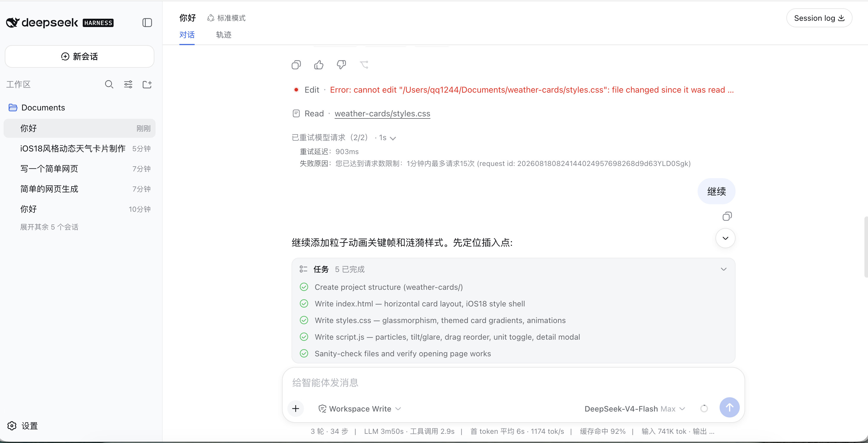Open workspace filter settings icon

click(x=128, y=84)
